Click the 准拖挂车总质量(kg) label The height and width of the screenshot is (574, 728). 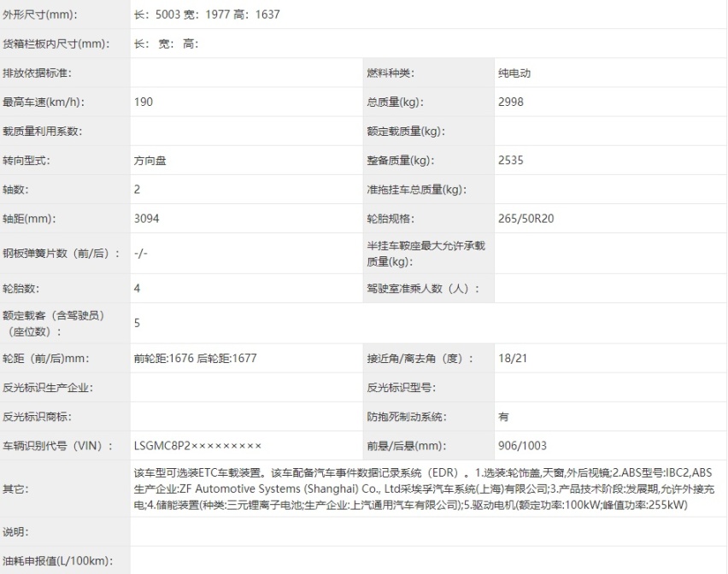point(416,190)
